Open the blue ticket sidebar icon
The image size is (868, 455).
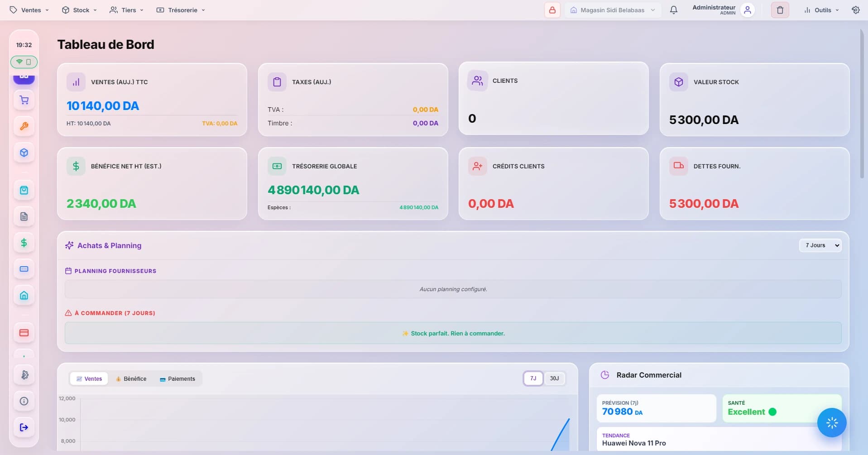[x=24, y=269]
